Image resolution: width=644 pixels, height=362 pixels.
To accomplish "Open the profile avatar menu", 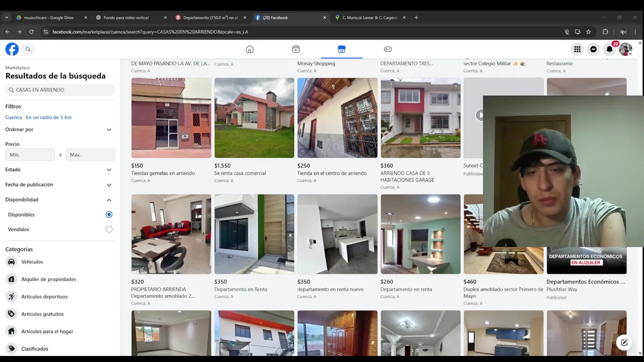I will [625, 49].
